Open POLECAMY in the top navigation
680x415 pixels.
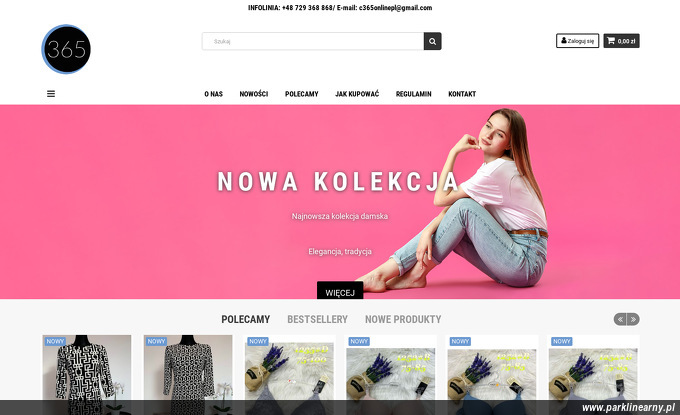coord(301,94)
